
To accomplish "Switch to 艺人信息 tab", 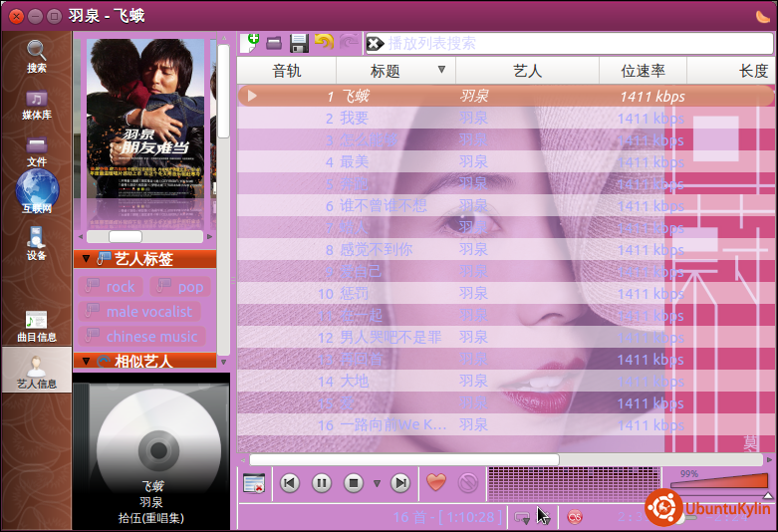I will pos(36,371).
